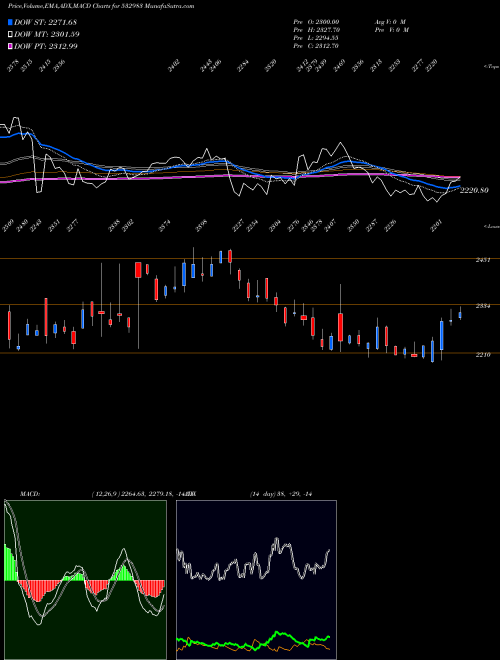The height and width of the screenshot is (660, 500).
Task: Click the magenta DOW PT legend swatch
Action: click(10, 46)
